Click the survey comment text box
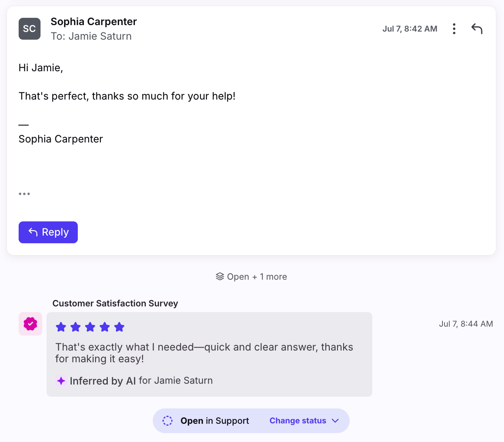This screenshot has width=504, height=442. point(209,354)
